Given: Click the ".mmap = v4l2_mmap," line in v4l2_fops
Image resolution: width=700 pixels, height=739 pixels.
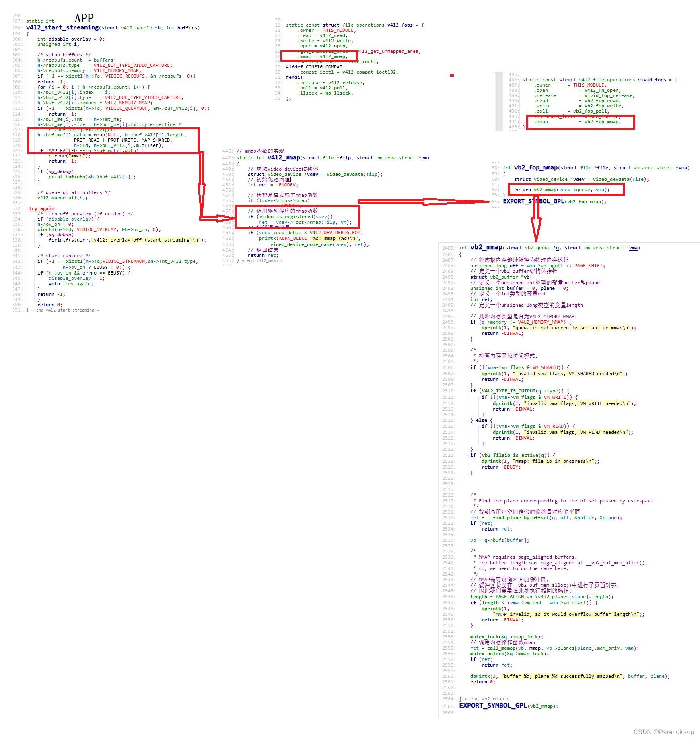Looking at the screenshot, I should (x=323, y=56).
